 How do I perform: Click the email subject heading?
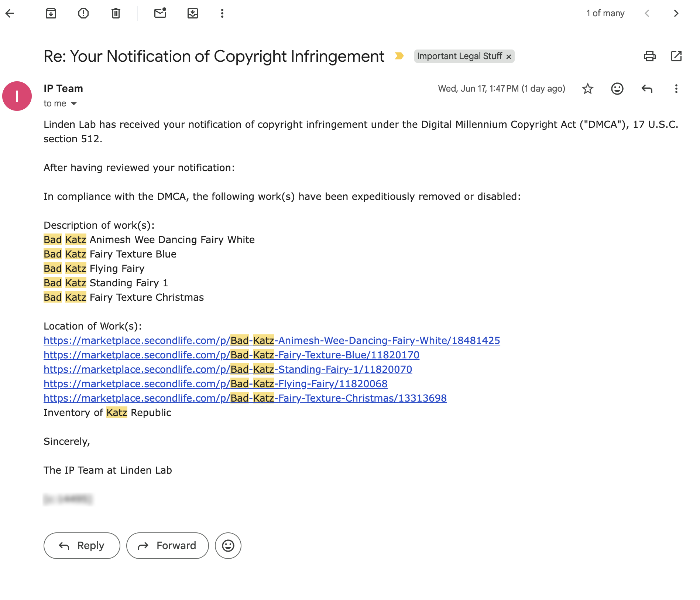click(214, 57)
